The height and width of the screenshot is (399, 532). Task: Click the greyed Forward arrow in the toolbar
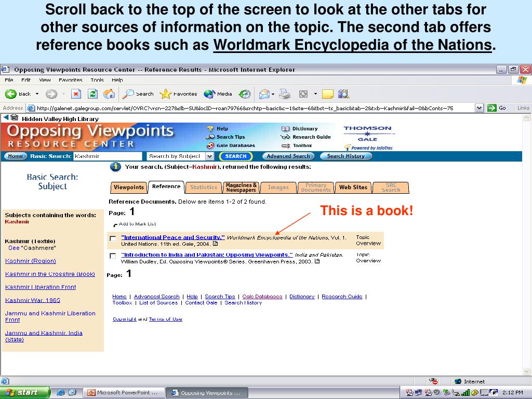coord(51,94)
